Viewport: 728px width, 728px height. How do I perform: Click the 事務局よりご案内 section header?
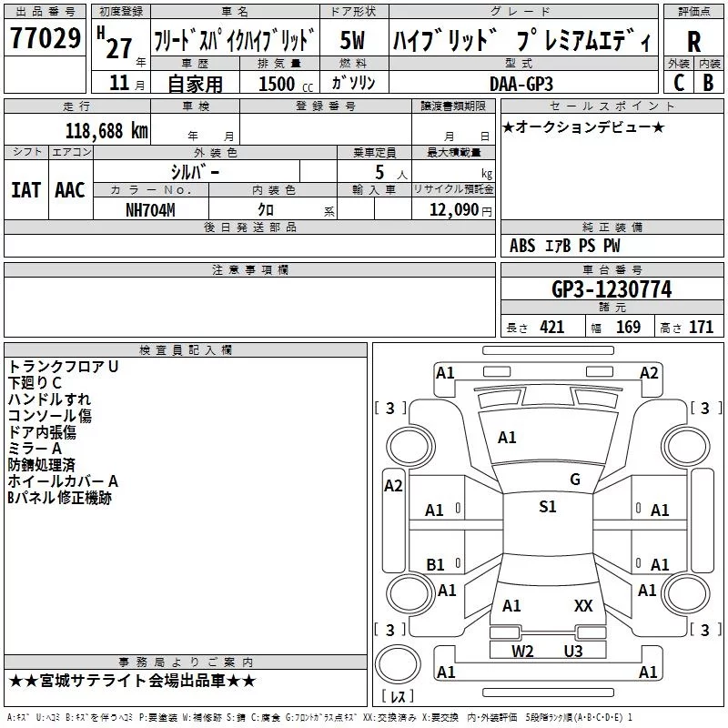click(186, 662)
